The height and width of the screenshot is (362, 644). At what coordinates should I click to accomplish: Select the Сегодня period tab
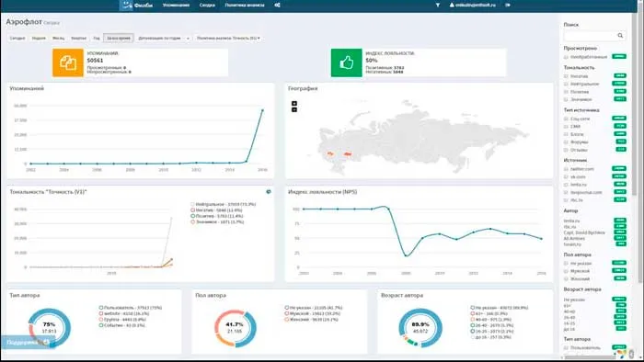tap(17, 38)
